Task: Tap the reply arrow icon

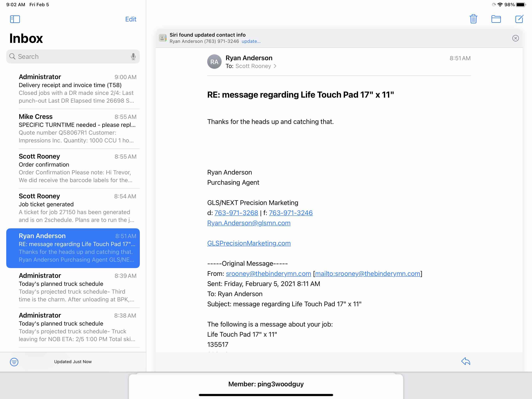Action: coord(466,361)
